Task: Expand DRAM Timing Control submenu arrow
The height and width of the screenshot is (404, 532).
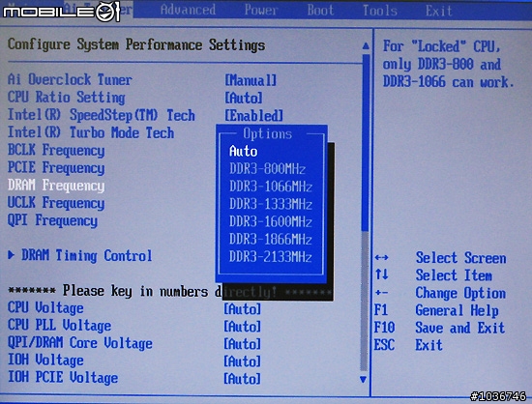Action: [12, 255]
